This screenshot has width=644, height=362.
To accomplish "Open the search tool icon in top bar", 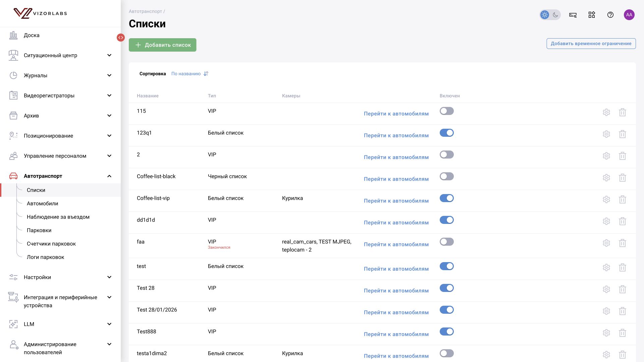I will [573, 15].
